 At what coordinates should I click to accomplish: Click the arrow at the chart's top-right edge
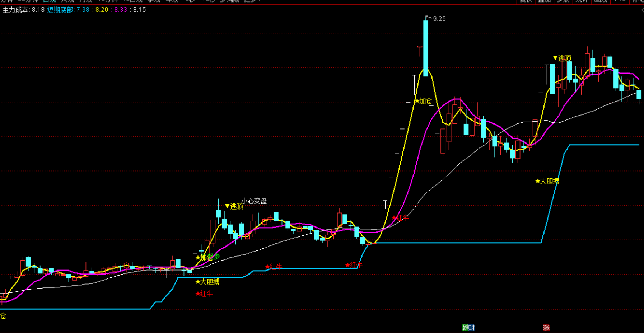[x=642, y=10]
